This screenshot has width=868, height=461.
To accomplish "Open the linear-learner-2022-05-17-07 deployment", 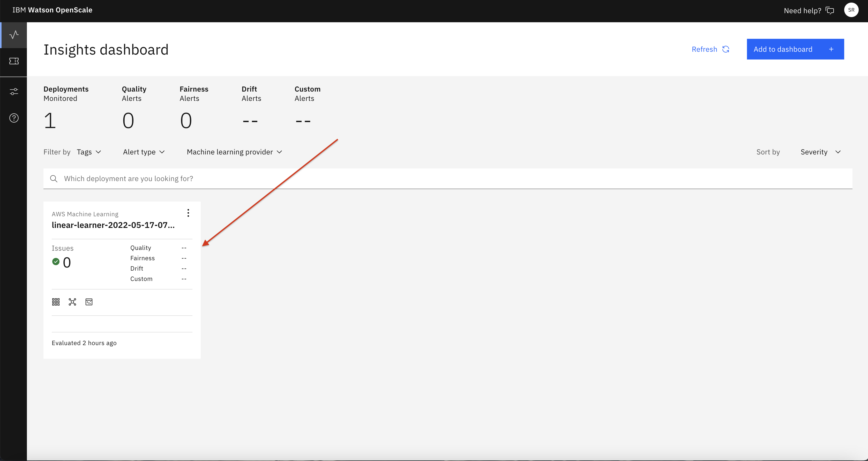I will click(113, 225).
